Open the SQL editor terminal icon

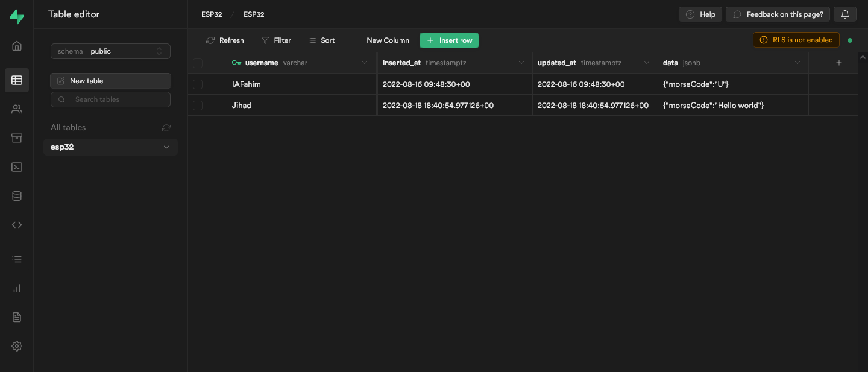tap(17, 167)
